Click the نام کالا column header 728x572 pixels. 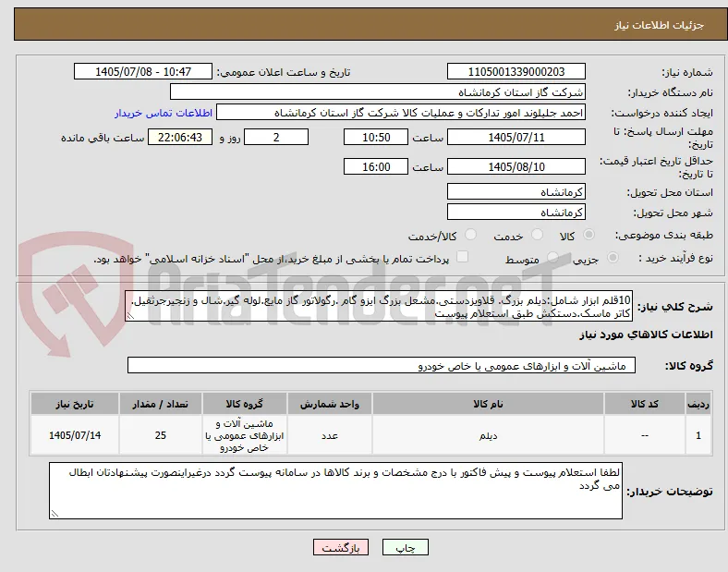488,404
